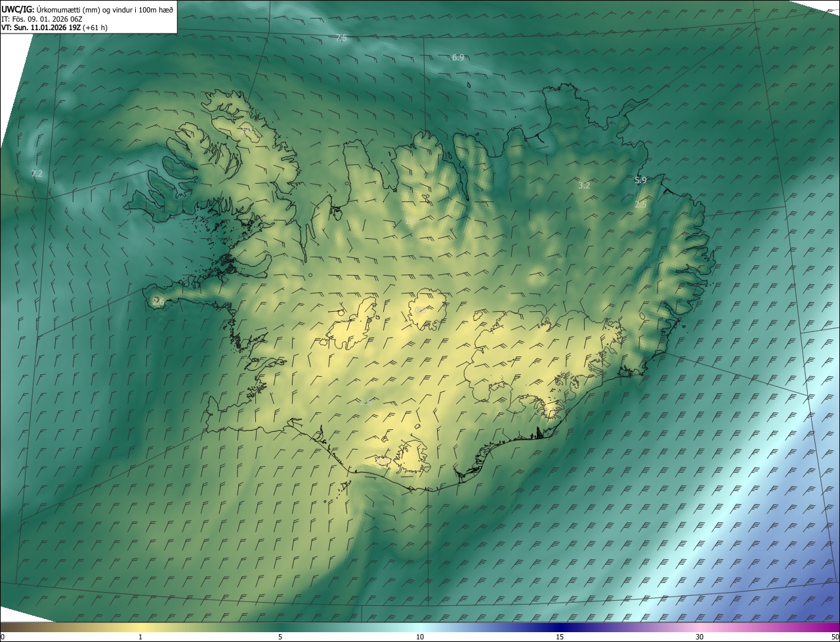This screenshot has height=642, width=840.
Task: Click the colorbar tick label 0
Action: click(3, 637)
